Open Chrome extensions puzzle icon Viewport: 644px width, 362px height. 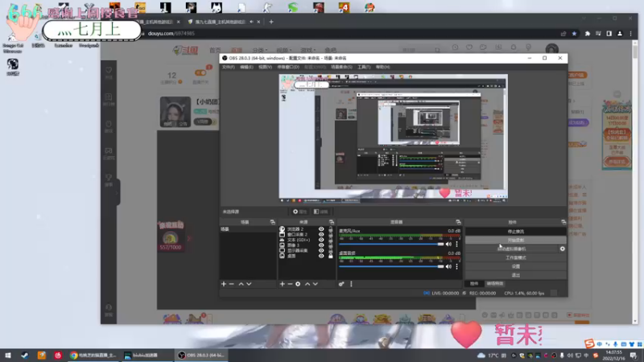click(x=588, y=34)
